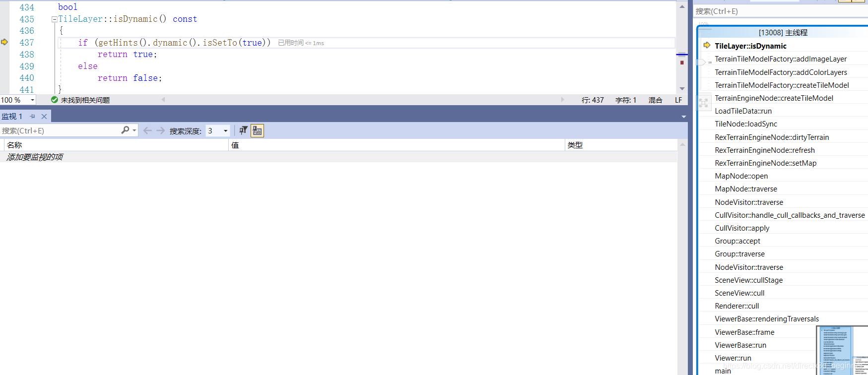Click the 未找到相关问题 status text

click(x=85, y=100)
